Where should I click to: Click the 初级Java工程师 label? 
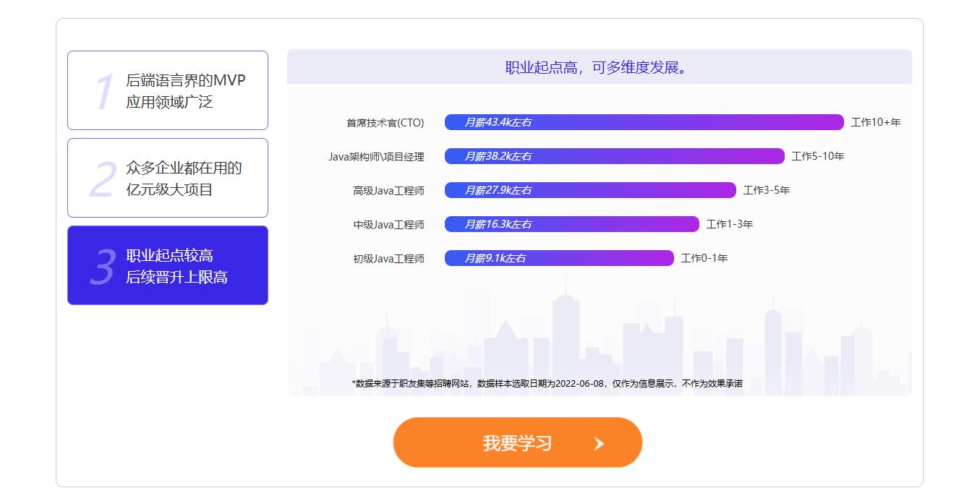[388, 259]
